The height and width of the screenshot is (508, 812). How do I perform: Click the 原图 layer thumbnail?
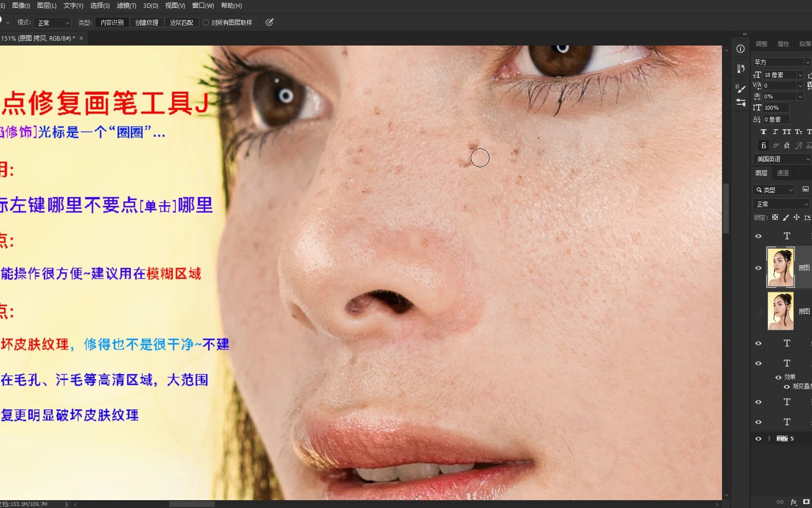pyautogui.click(x=781, y=268)
